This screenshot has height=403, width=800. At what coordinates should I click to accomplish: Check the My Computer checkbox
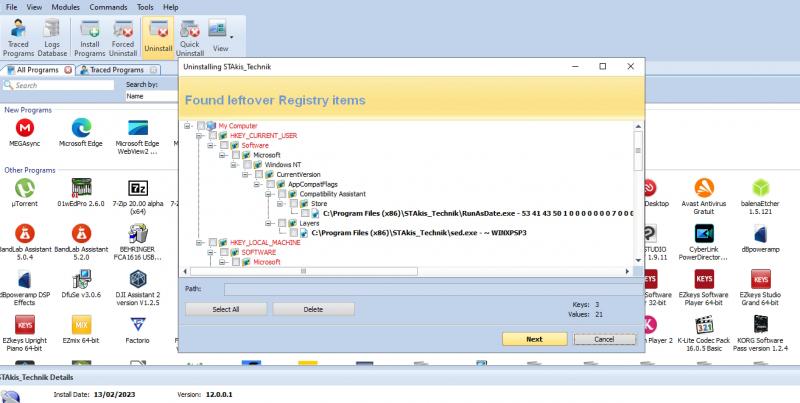tap(201, 125)
